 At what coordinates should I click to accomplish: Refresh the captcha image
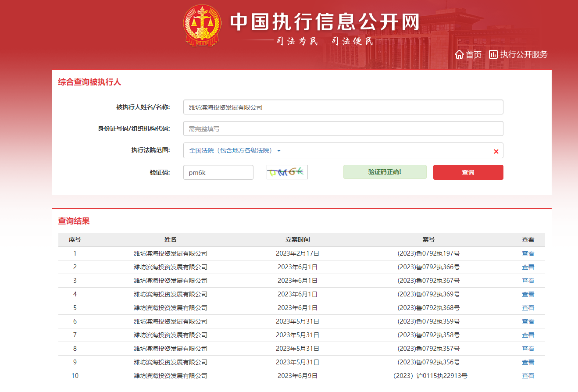pyautogui.click(x=287, y=172)
